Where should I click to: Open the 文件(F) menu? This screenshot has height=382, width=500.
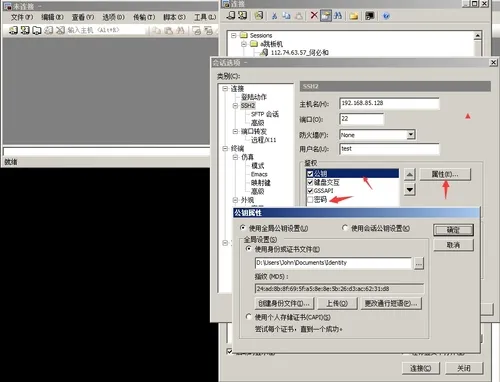pyautogui.click(x=22, y=17)
